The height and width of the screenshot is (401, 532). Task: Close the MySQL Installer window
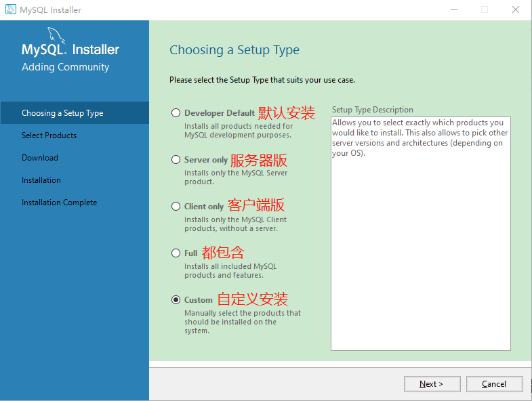515,9
